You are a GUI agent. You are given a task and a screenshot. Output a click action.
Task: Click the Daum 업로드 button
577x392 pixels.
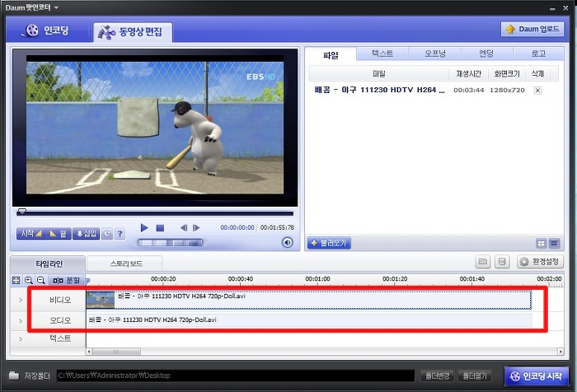[532, 29]
